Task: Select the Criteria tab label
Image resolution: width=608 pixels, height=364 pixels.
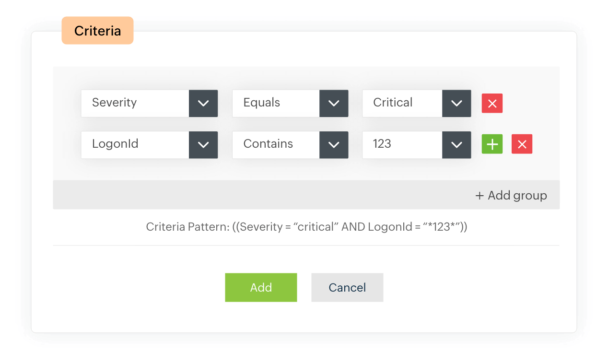Action: (97, 31)
